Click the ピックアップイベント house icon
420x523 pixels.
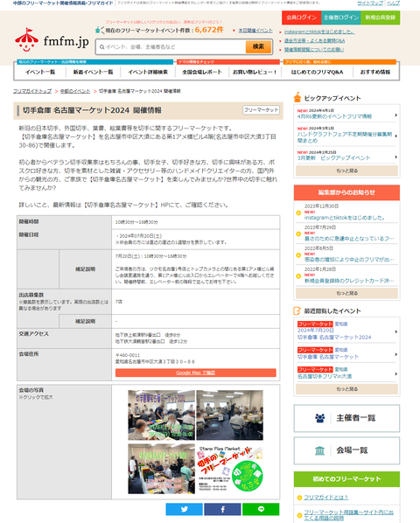[x=297, y=97]
